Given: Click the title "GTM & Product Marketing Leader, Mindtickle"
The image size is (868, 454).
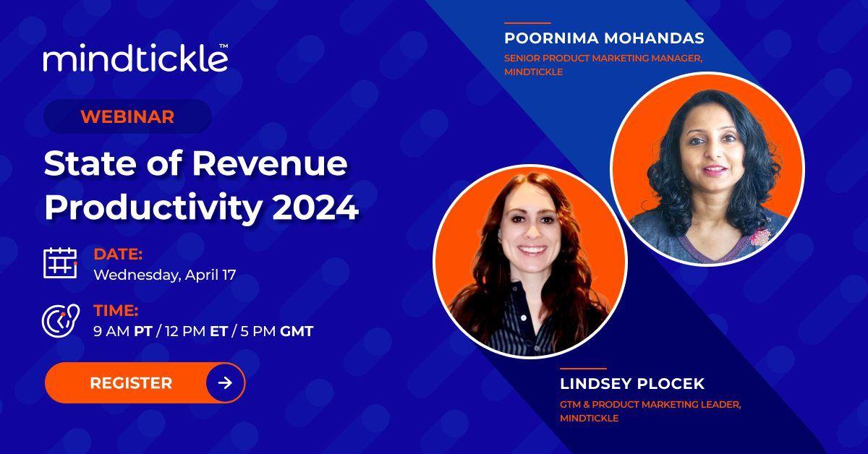Looking at the screenshot, I should coord(650,411).
